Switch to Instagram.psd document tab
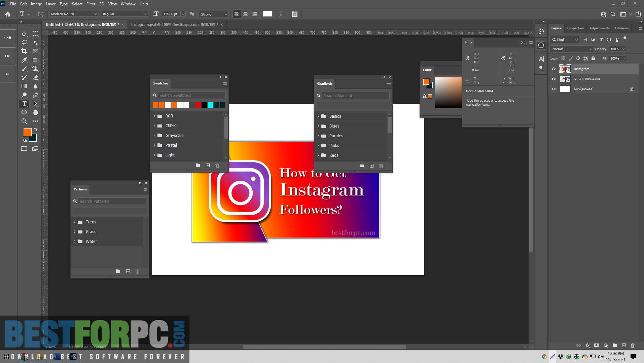 174,25
